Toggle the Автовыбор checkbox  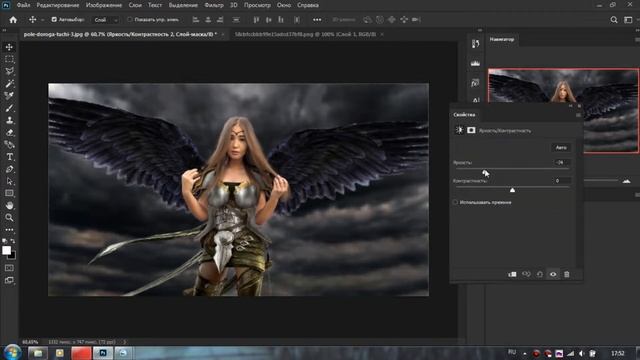pyautogui.click(x=54, y=20)
